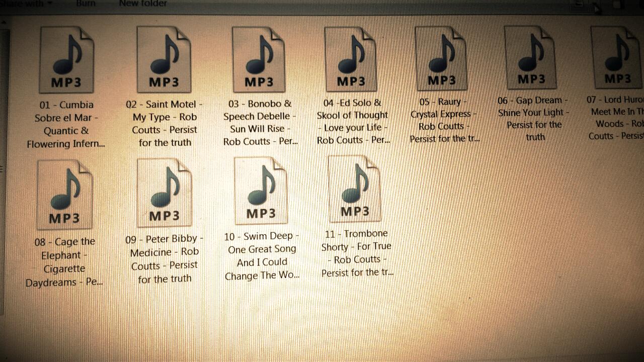644x362 pixels.
Task: Open the Share with dropdown menu
Action: pos(29,4)
